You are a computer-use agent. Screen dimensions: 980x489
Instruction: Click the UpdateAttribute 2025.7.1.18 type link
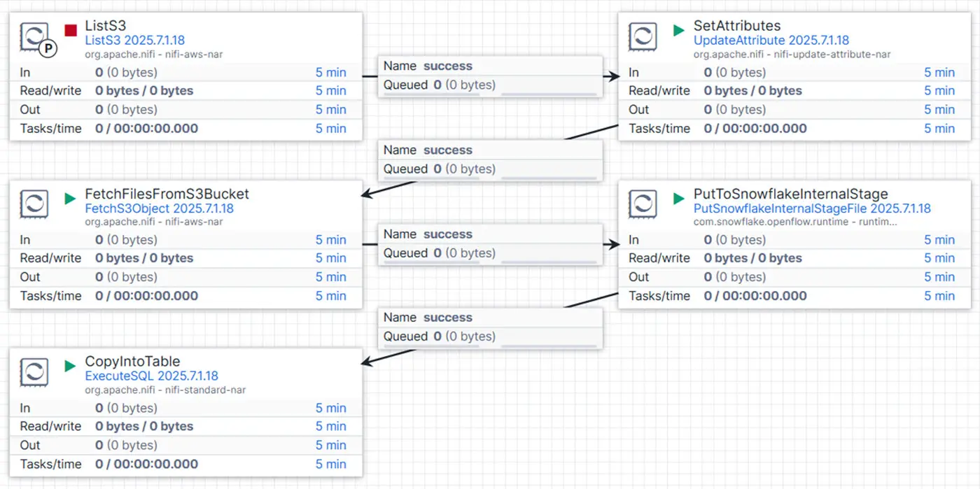[x=771, y=41]
